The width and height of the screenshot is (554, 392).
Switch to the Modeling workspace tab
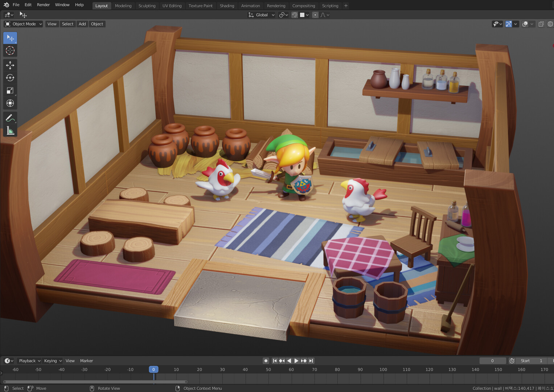tap(123, 6)
